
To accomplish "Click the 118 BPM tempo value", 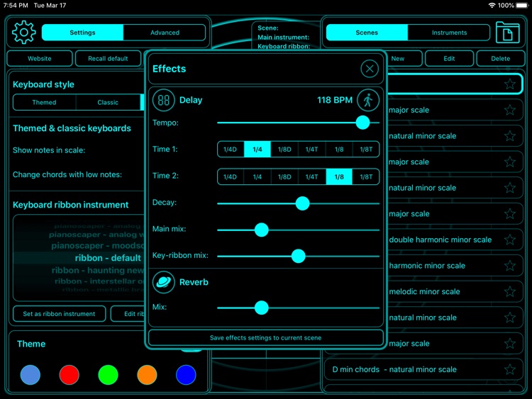I will [x=335, y=100].
